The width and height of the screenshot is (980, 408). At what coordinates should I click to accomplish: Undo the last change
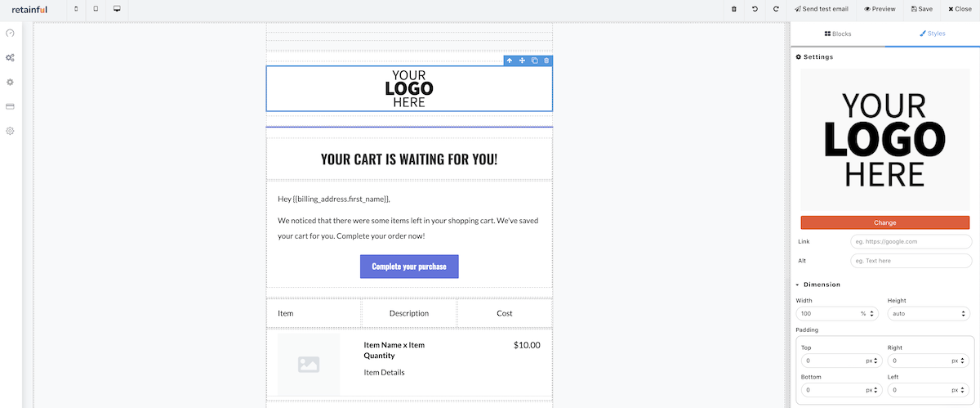coord(755,9)
